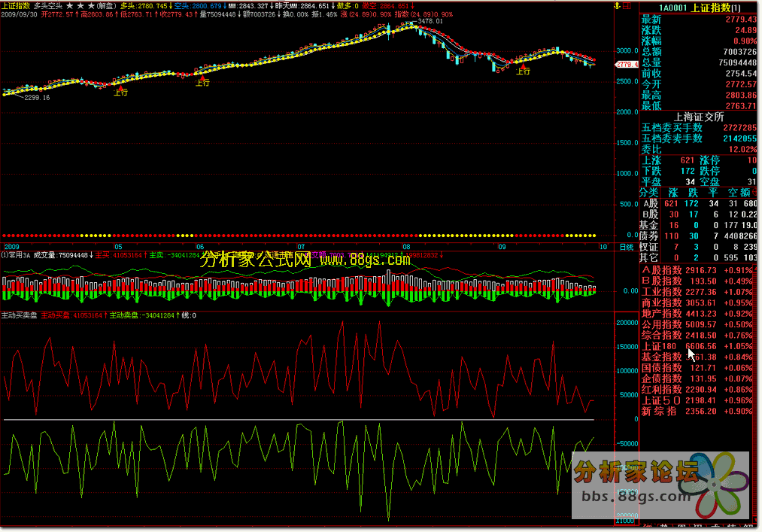Open 红利指数 2290.94 in the index list
Image resolution: width=762 pixels, height=532 pixels.
pyautogui.click(x=697, y=390)
